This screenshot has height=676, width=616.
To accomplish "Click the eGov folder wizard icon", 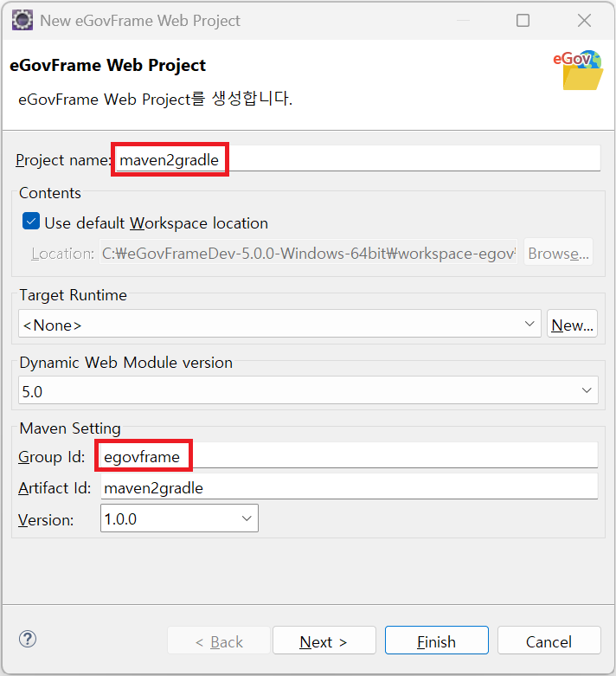I will click(581, 70).
